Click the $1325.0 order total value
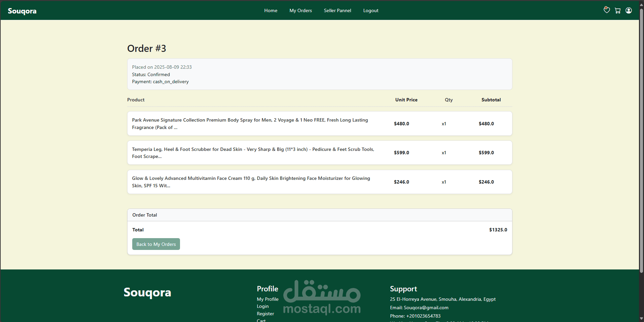Viewport: 644px width, 322px height. click(x=498, y=230)
